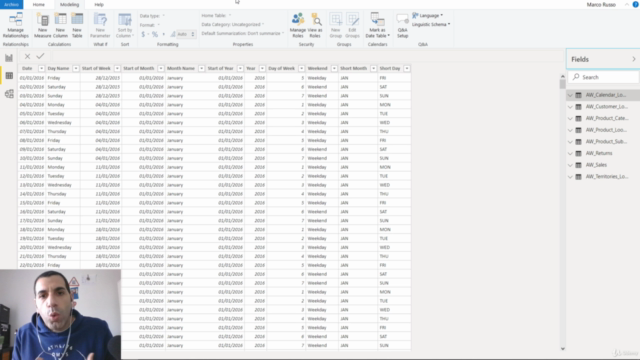
Task: Click the vertical scrollbar thumb
Action: tap(562, 84)
